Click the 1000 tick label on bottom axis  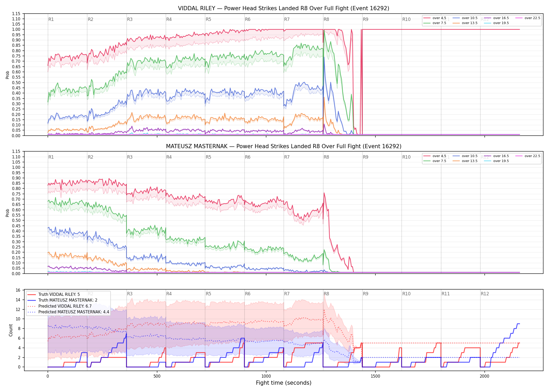266,376
